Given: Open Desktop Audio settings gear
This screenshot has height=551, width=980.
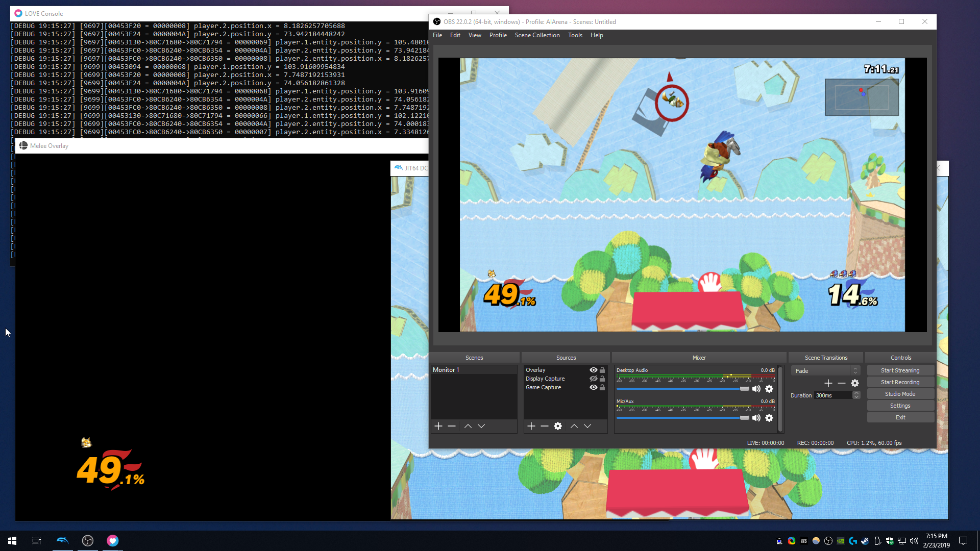Looking at the screenshot, I should click(x=769, y=389).
